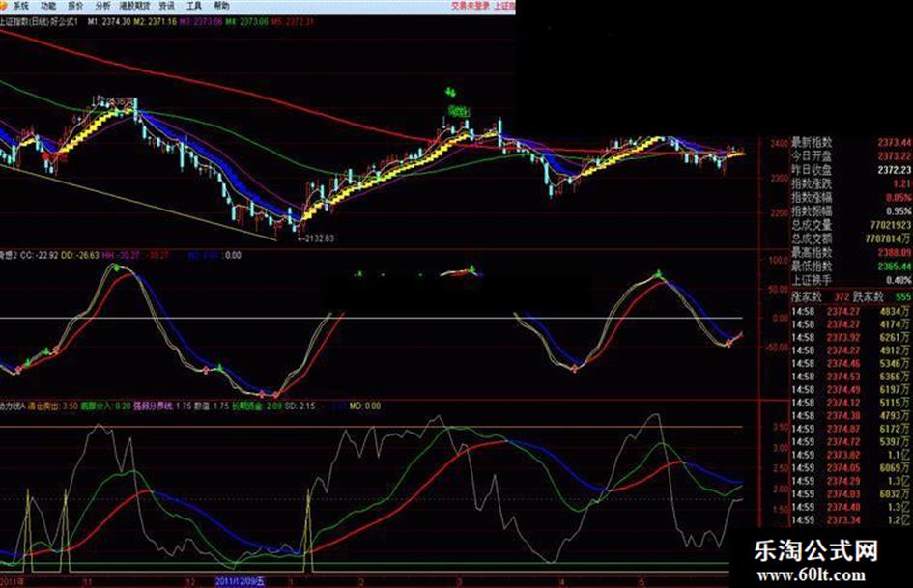Select the tick row with volume 6197万
The width and height of the screenshot is (913, 588).
point(851,389)
